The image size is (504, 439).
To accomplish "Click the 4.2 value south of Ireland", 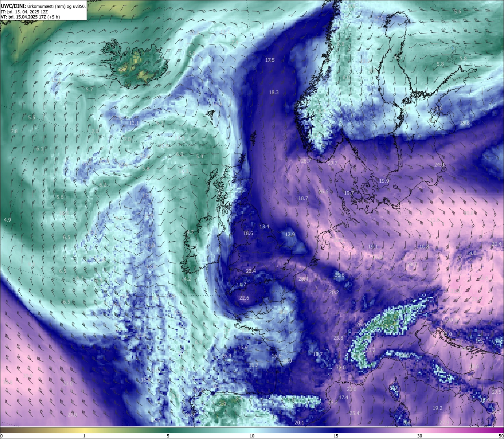I will tap(187, 279).
